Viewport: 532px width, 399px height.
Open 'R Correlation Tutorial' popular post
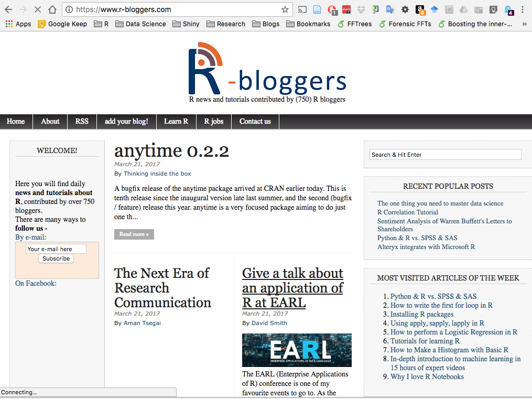pos(408,212)
